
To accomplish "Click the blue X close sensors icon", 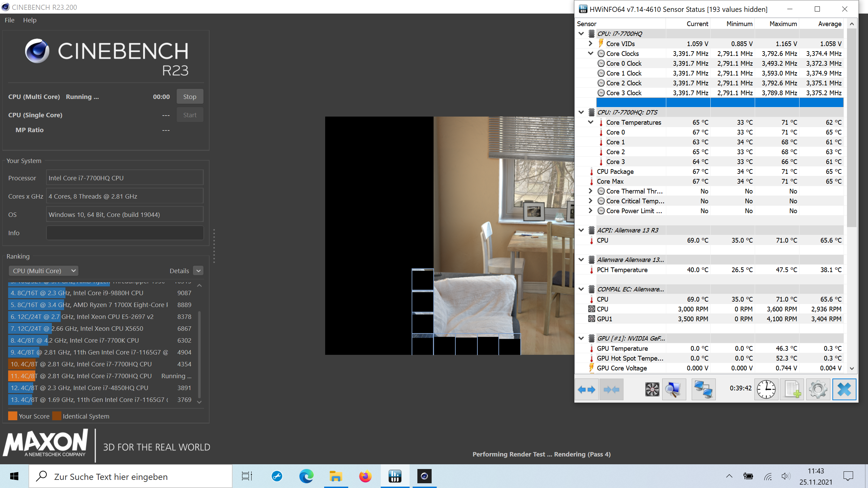I will (844, 389).
